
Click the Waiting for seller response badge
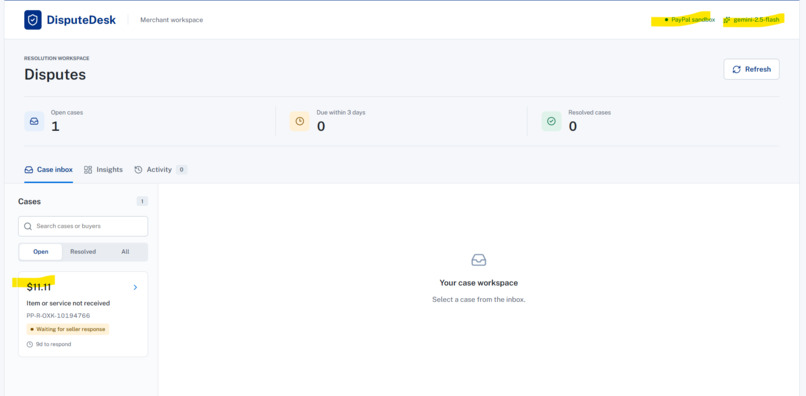[68, 329]
